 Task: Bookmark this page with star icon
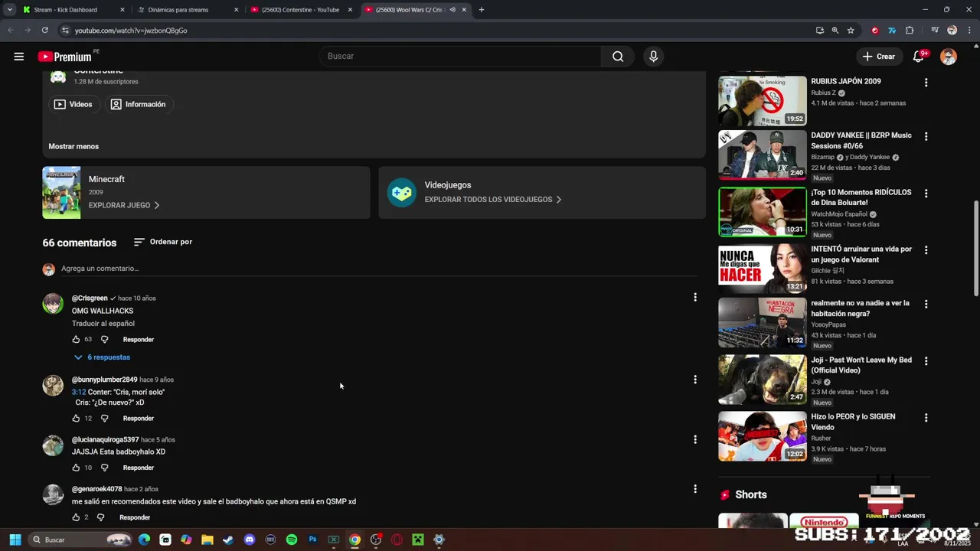[x=851, y=31]
